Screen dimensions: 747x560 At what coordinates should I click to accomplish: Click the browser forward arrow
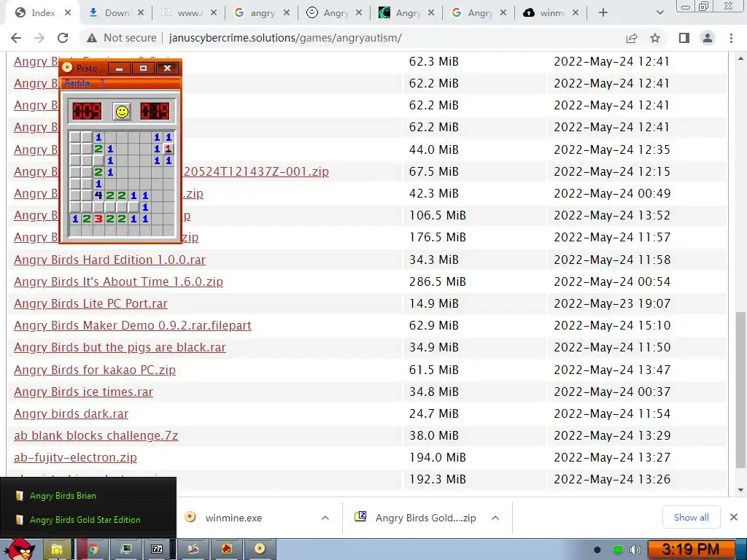(39, 38)
